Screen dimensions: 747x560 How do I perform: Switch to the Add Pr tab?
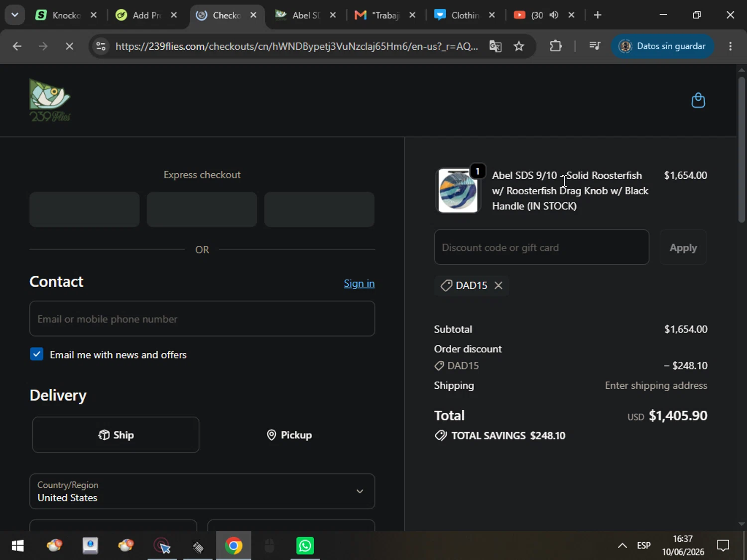[x=146, y=15]
